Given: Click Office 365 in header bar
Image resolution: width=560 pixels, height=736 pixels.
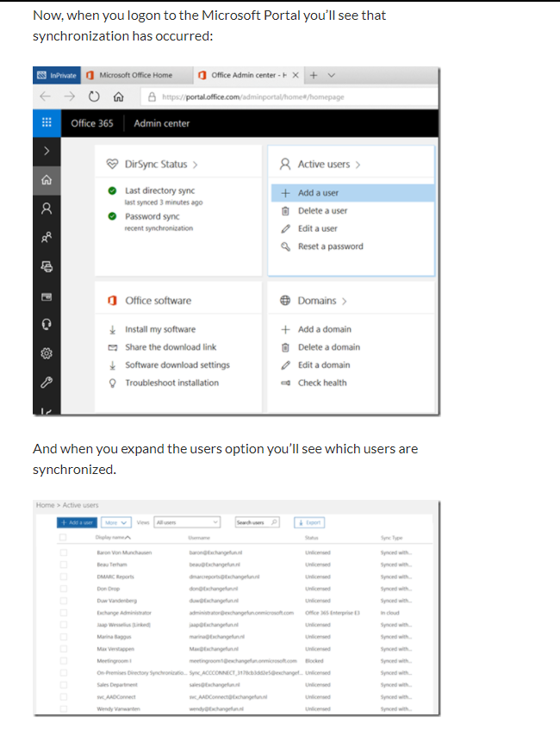Looking at the screenshot, I should tap(92, 123).
